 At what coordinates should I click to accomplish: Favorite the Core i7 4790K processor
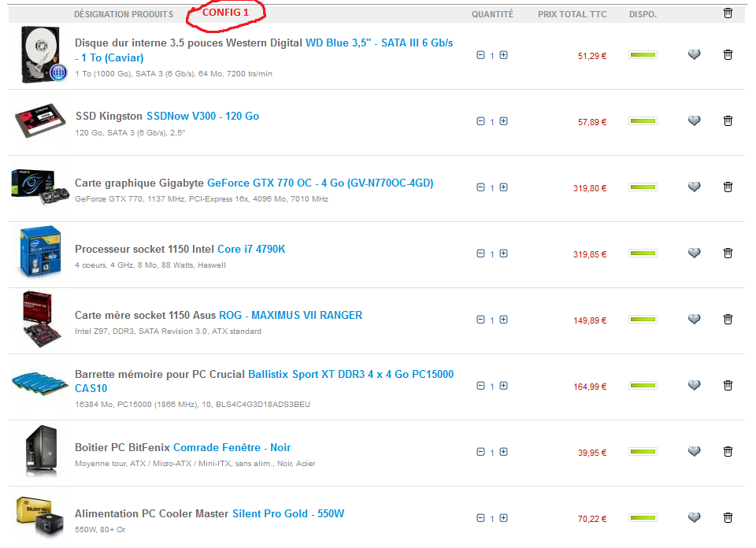point(694,253)
